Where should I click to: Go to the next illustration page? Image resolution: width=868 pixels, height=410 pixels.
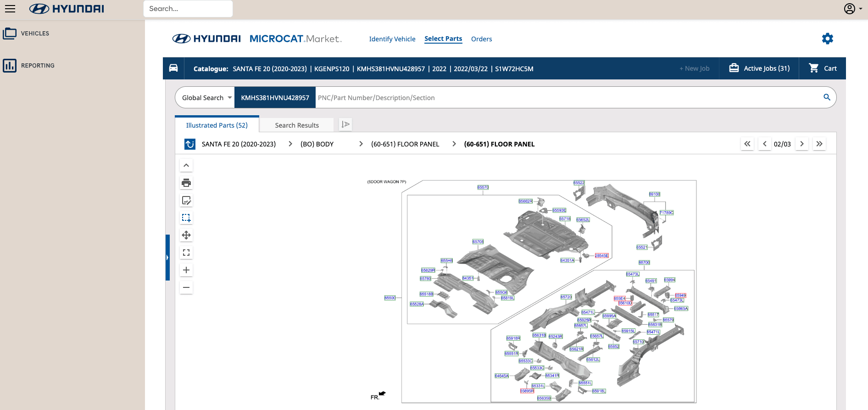[x=802, y=144]
